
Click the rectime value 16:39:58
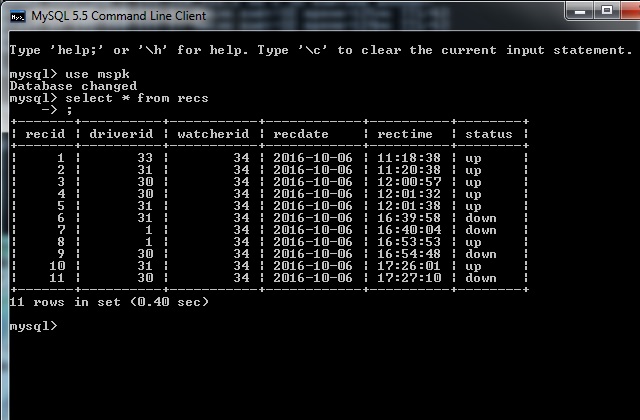pyautogui.click(x=408, y=218)
